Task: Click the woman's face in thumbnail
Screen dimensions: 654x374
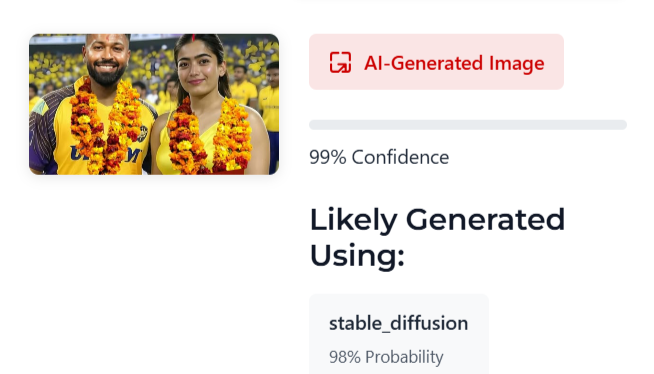Action: (199, 71)
